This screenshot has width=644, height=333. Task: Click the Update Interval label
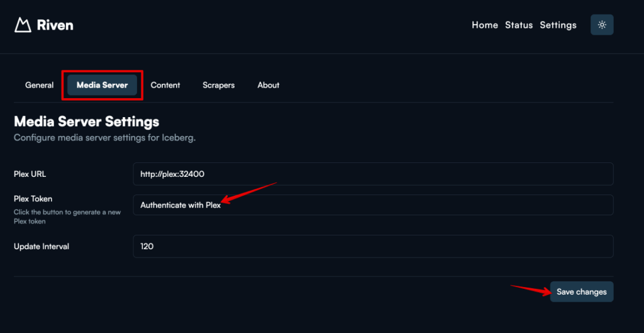[x=42, y=247]
